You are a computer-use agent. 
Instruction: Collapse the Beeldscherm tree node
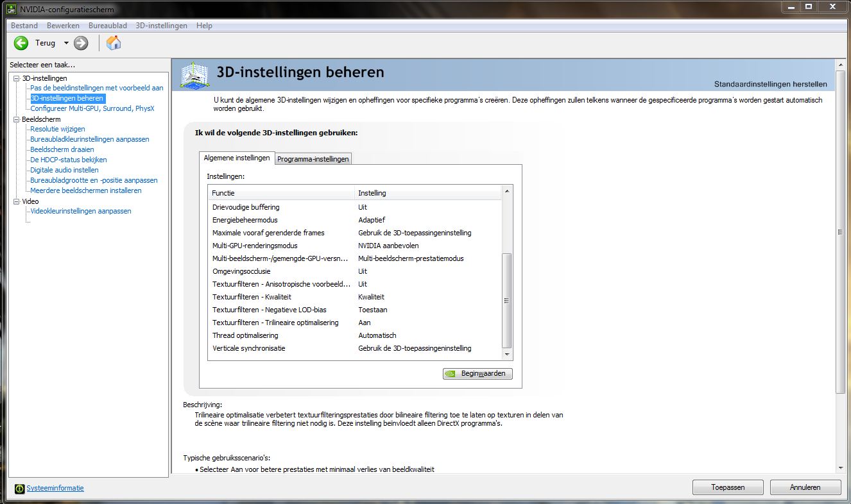(x=16, y=119)
